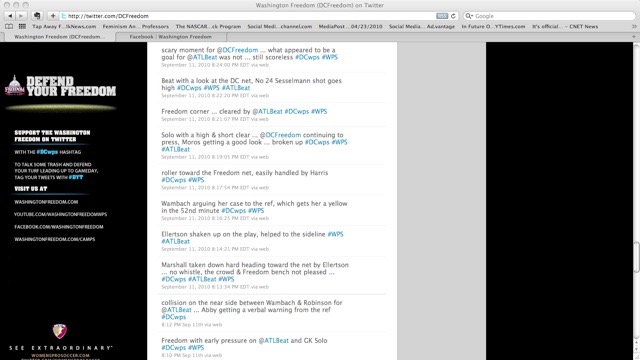The image size is (640, 360).
Task: Select sidebar text 'FACEBOOK.COM/WASHINGTONFREEDOM'
Action: [x=59, y=227]
